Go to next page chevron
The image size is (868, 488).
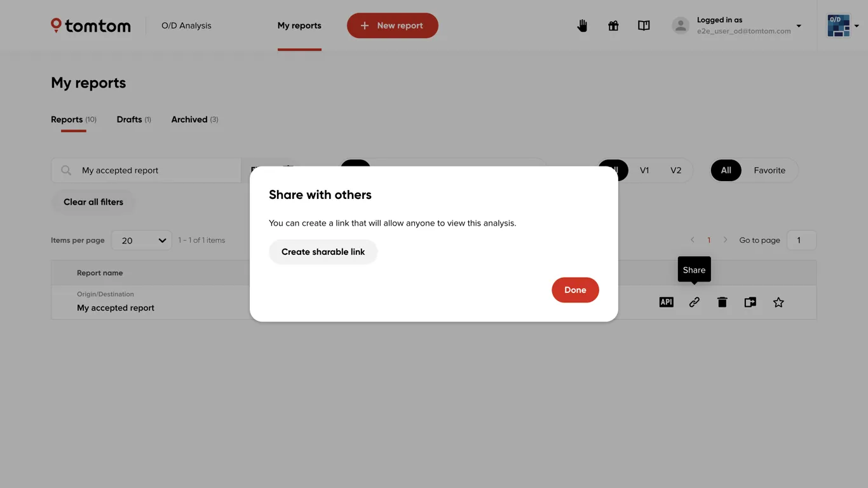(725, 240)
